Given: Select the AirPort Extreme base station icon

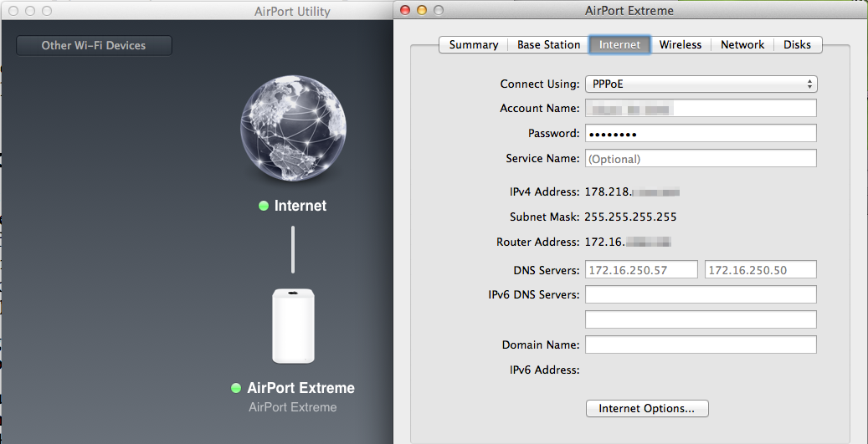Looking at the screenshot, I should click(x=293, y=325).
